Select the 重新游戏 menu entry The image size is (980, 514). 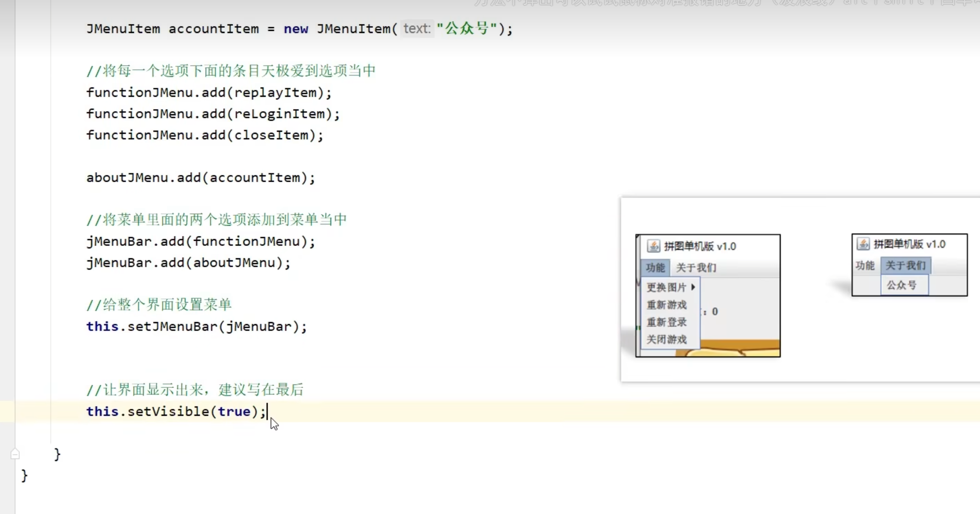(x=666, y=305)
